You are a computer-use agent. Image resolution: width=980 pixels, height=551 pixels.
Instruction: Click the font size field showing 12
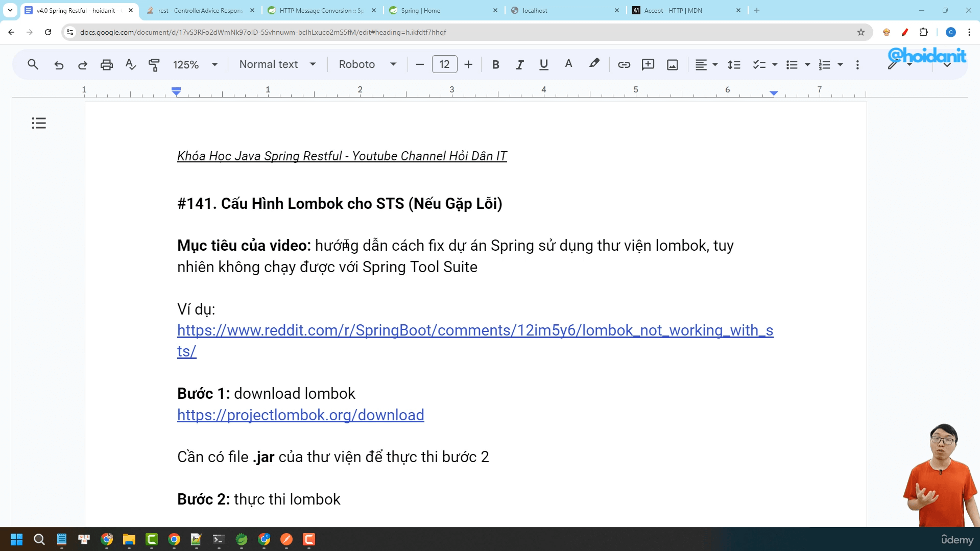tap(444, 65)
